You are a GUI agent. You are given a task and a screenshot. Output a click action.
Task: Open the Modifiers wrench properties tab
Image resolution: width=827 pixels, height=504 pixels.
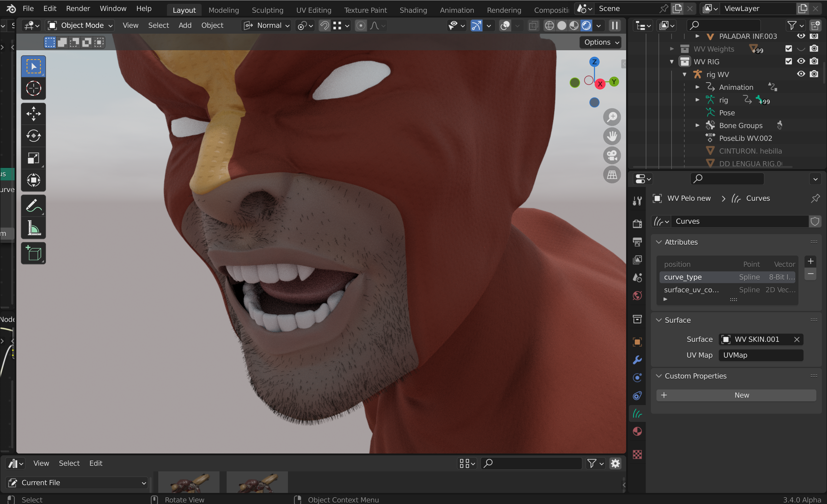click(637, 360)
